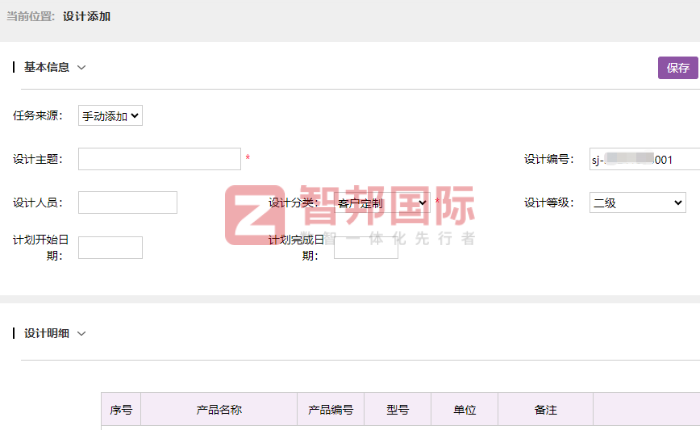This screenshot has height=430, width=700.
Task: Focus the 设计主题 text field
Action: tap(159, 159)
